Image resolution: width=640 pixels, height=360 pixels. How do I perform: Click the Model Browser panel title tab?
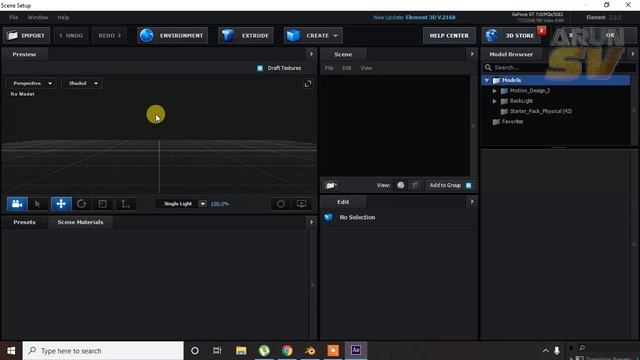tap(511, 54)
